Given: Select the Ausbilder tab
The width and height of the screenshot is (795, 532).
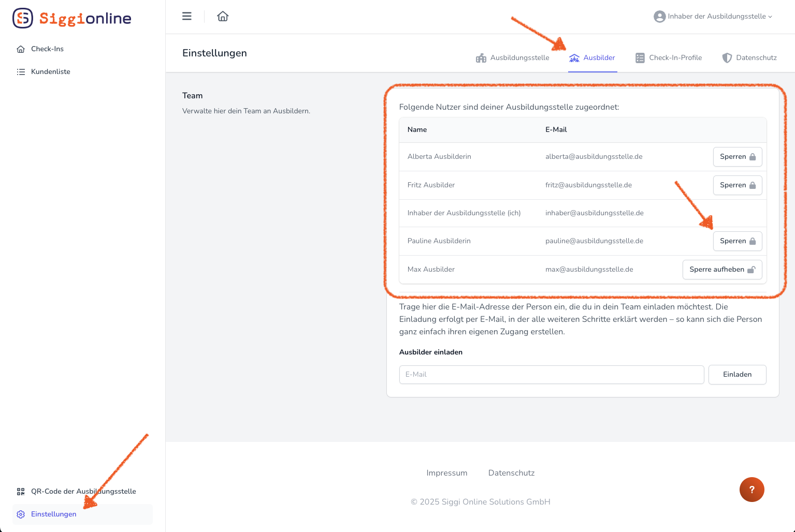Looking at the screenshot, I should [x=592, y=58].
